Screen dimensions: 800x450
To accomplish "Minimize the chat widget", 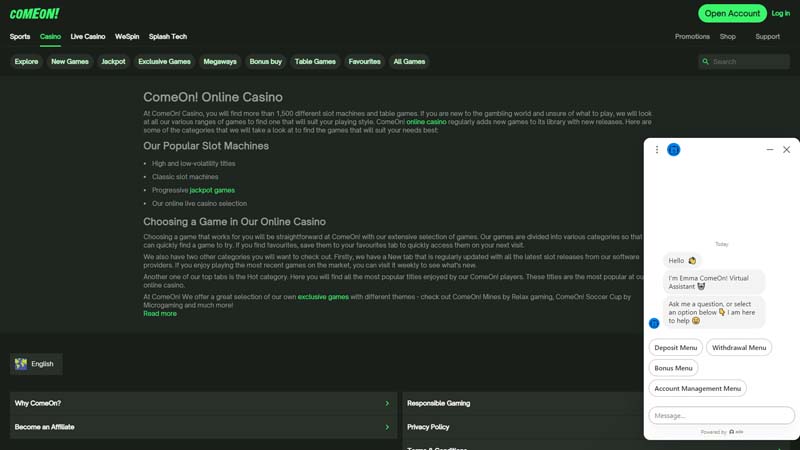I will [770, 149].
